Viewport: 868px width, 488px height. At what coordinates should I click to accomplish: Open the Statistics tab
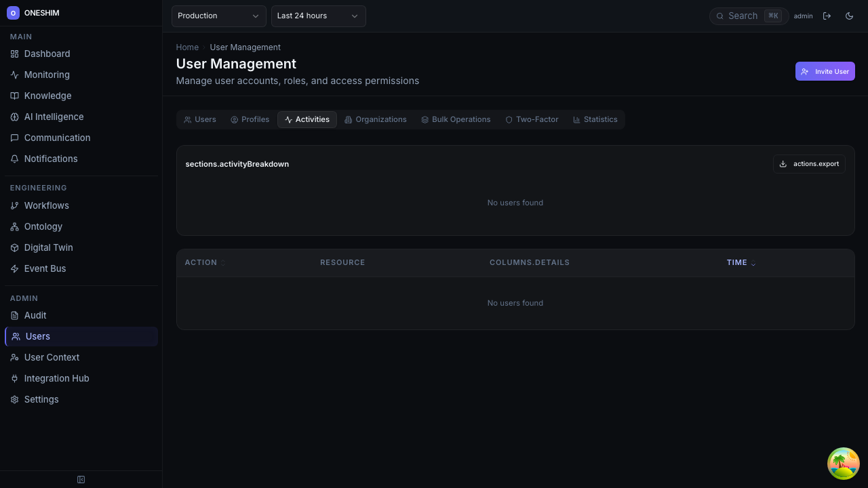pos(595,119)
